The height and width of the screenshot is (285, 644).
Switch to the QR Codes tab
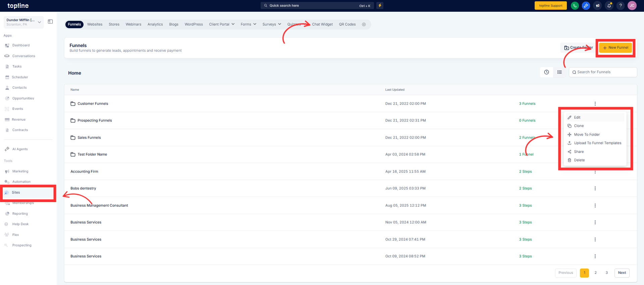click(347, 25)
